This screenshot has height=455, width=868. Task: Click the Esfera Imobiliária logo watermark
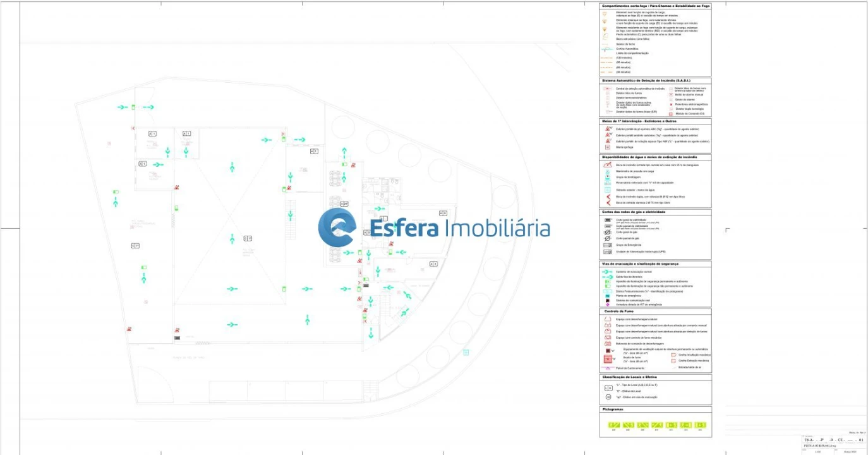tap(433, 228)
